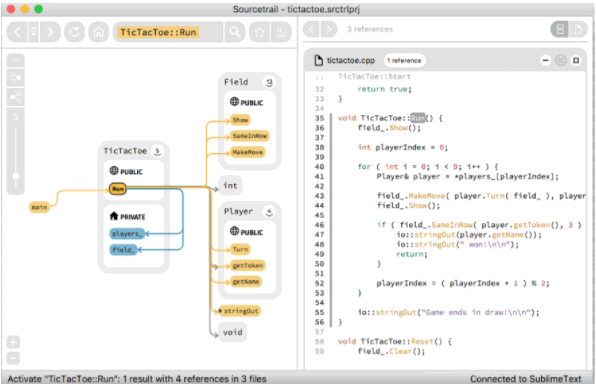Select the MakeMove method node
596x384 pixels.
point(248,152)
